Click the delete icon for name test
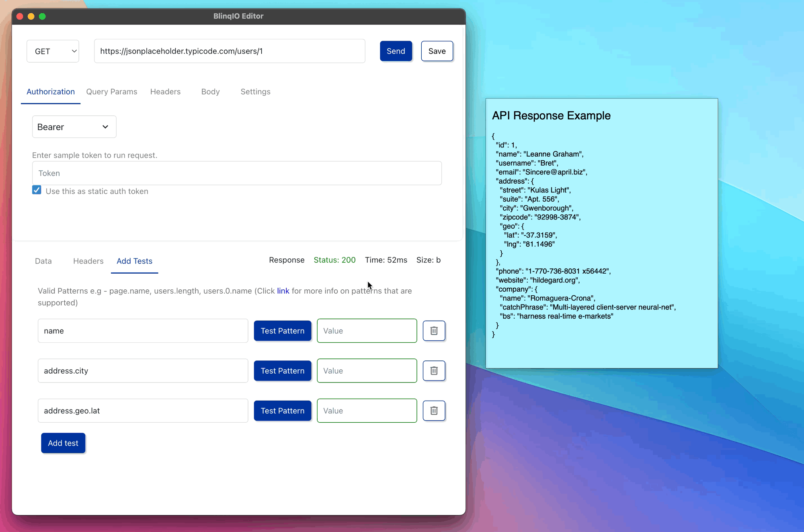This screenshot has height=532, width=804. pyautogui.click(x=433, y=331)
